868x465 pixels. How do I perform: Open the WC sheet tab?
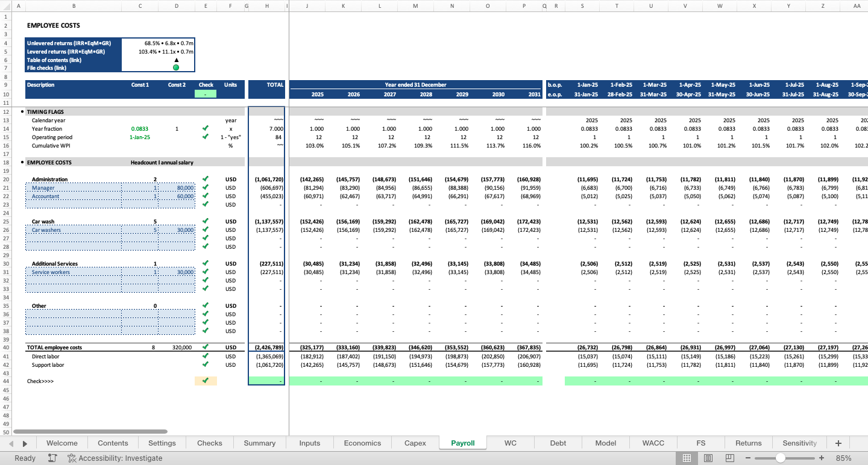[x=511, y=443]
